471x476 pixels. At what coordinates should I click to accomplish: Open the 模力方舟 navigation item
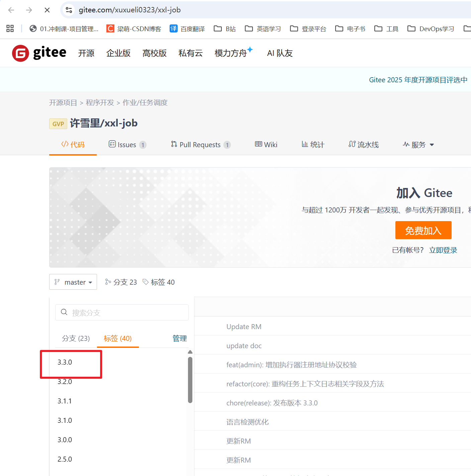click(x=233, y=53)
